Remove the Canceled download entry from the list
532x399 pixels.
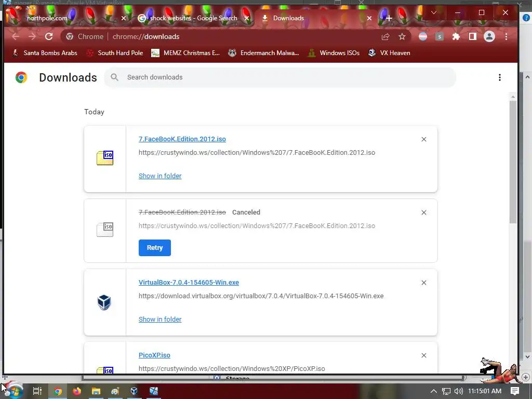[424, 212]
